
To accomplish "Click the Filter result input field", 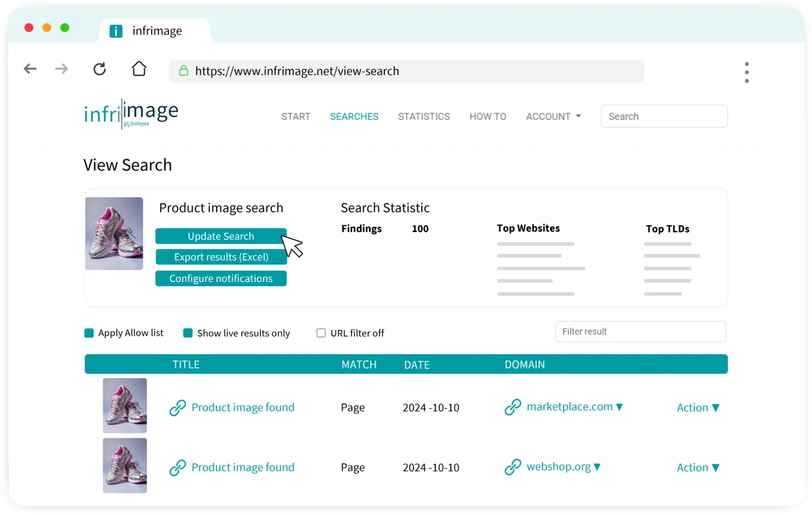I will (x=640, y=332).
